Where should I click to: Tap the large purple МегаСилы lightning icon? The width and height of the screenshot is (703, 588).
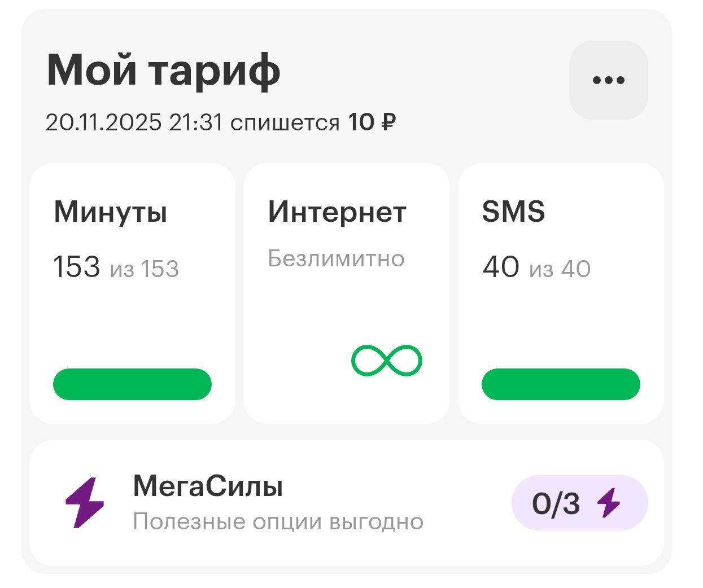[85, 503]
